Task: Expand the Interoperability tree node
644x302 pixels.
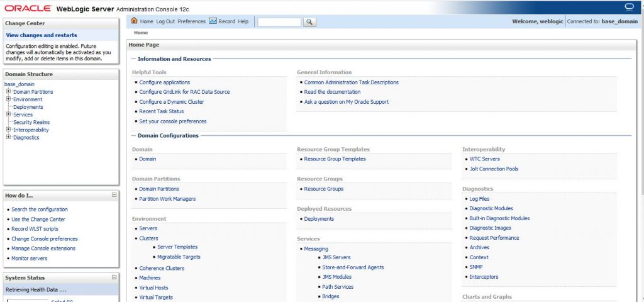Action: tap(8, 130)
